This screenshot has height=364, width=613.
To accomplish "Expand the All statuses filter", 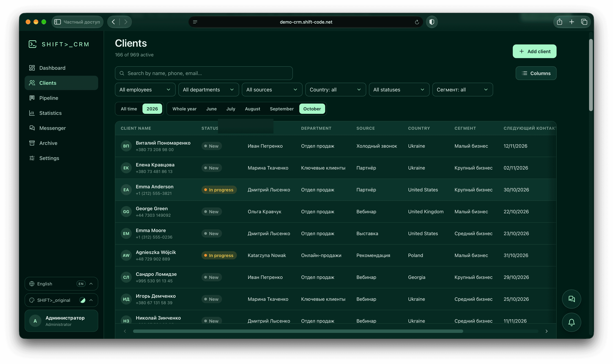I will (x=399, y=90).
